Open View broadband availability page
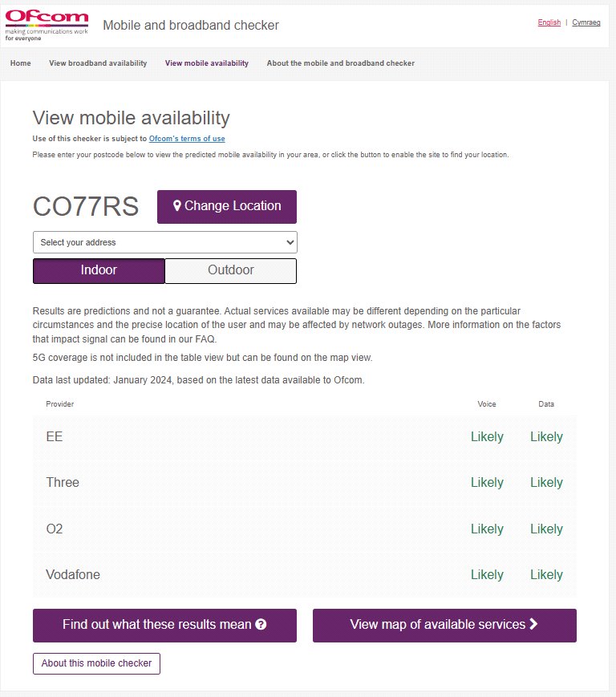Viewport: 616px width, 697px height. point(98,63)
